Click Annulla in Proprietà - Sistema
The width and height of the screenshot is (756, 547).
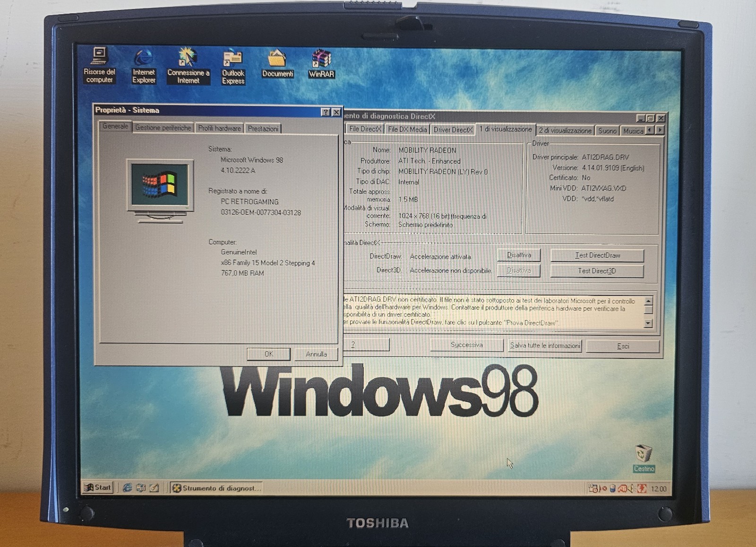[x=316, y=354]
